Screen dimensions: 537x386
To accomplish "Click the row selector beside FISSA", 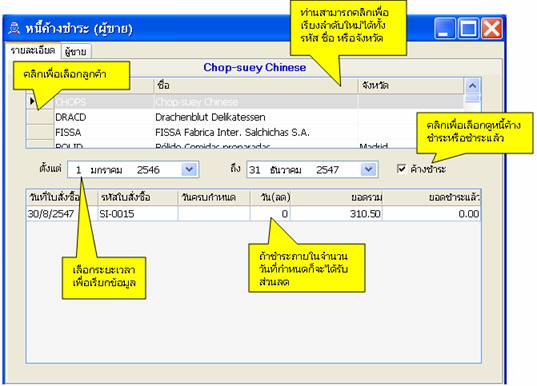I will pyautogui.click(x=40, y=132).
